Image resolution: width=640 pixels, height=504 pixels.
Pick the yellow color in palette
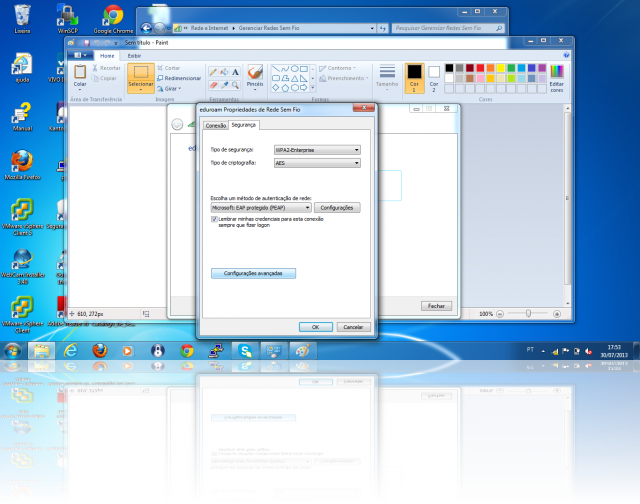click(501, 68)
